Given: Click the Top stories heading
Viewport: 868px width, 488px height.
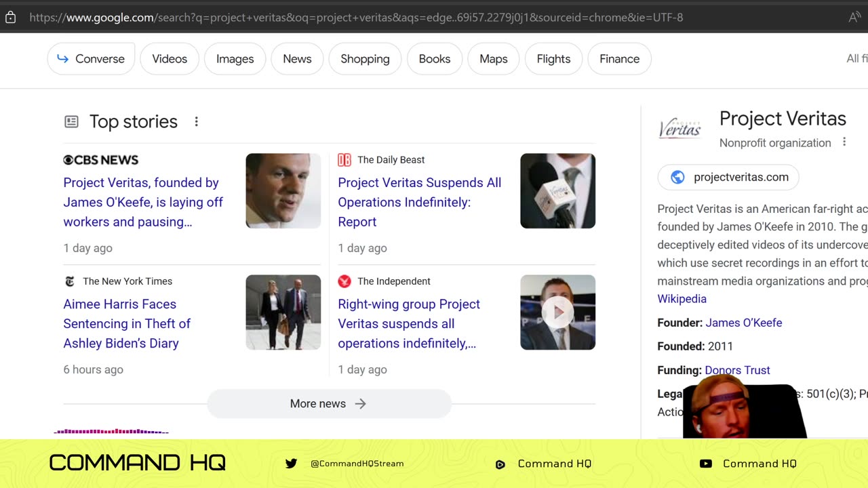Looking at the screenshot, I should pos(134,122).
